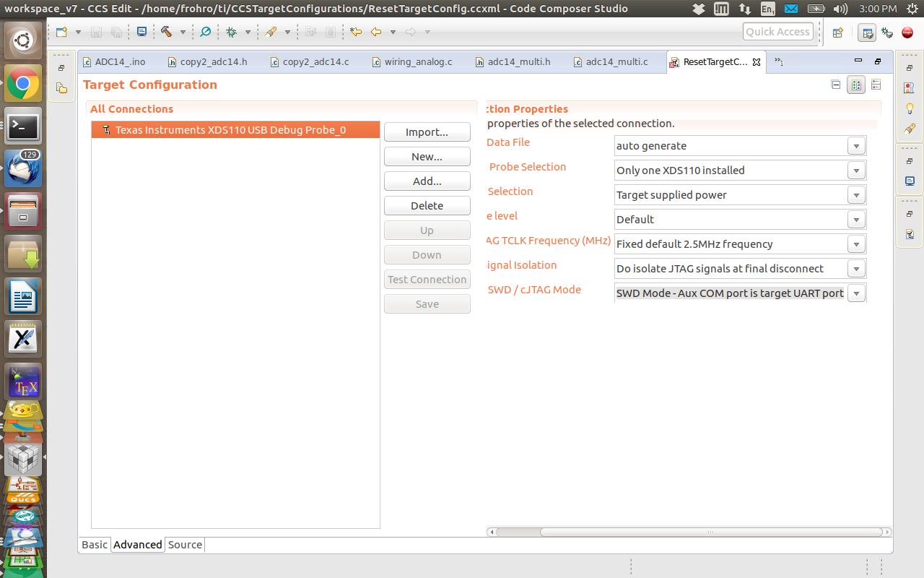The width and height of the screenshot is (924, 578).
Task: Click the open terminal monitor toolbar icon
Action: tap(141, 32)
